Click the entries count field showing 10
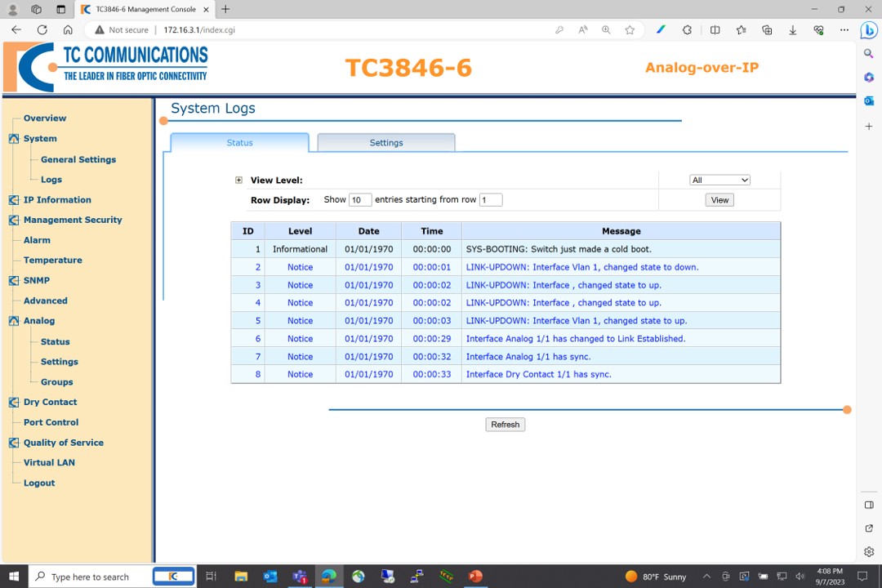 [360, 200]
